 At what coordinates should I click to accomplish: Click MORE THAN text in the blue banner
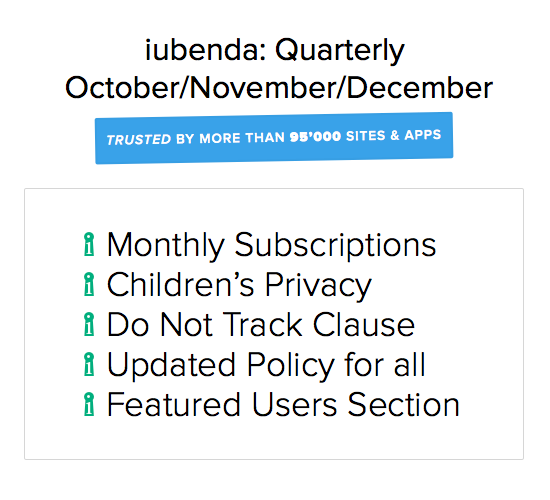point(242,138)
